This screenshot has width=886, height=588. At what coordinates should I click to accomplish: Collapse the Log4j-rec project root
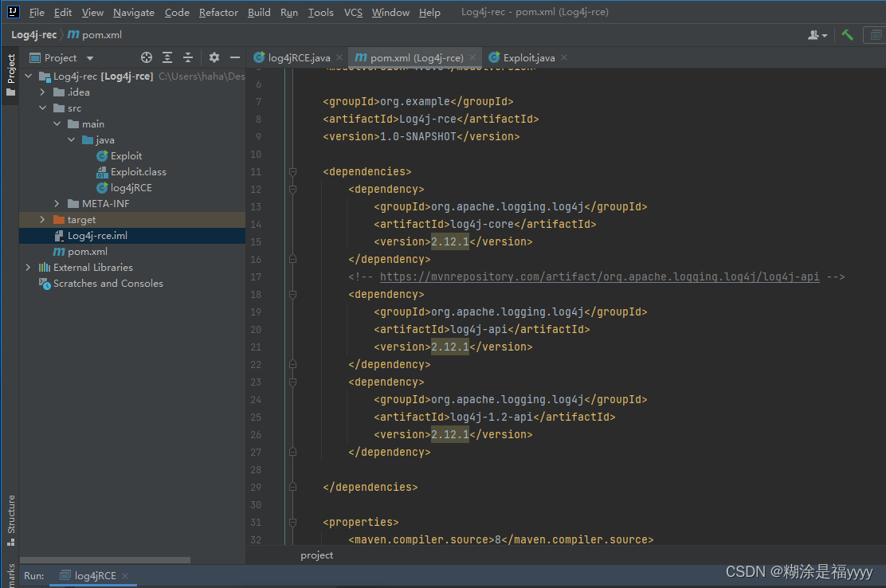pyautogui.click(x=28, y=76)
